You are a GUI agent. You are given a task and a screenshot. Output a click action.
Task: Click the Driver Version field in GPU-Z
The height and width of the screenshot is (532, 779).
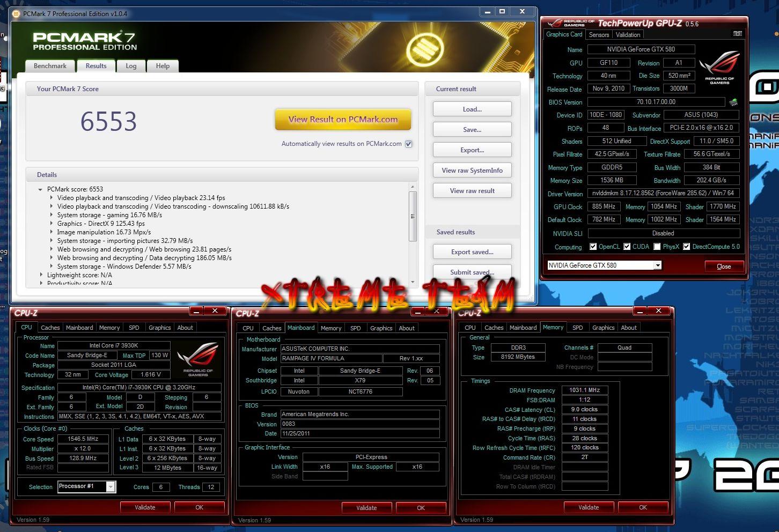tap(664, 194)
